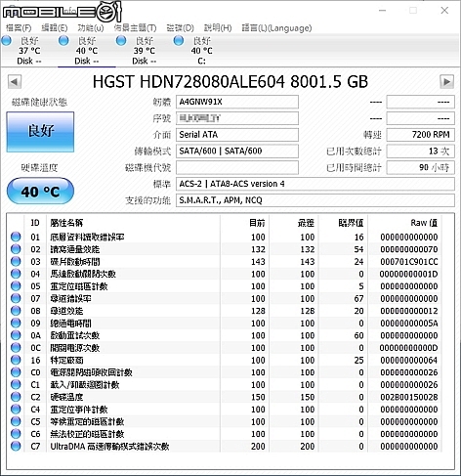
Task: Click the firmware field A4GNW91X
Action: click(237, 102)
